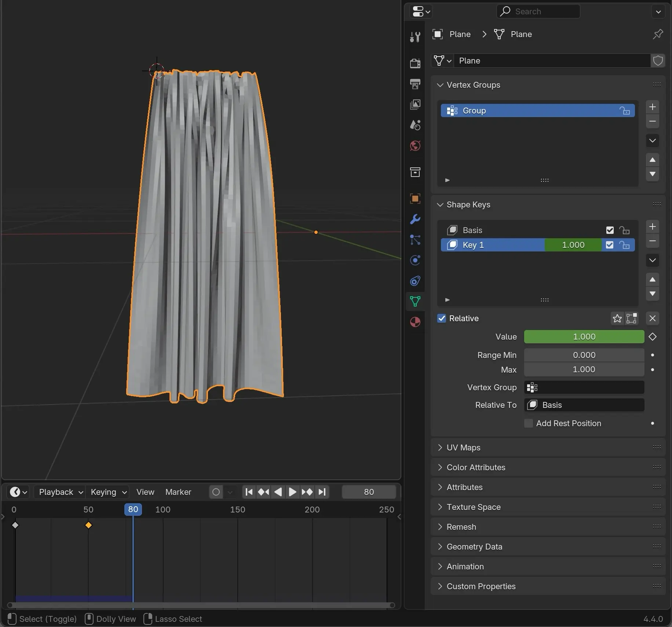Open the Modifiers wrench tab

[415, 220]
